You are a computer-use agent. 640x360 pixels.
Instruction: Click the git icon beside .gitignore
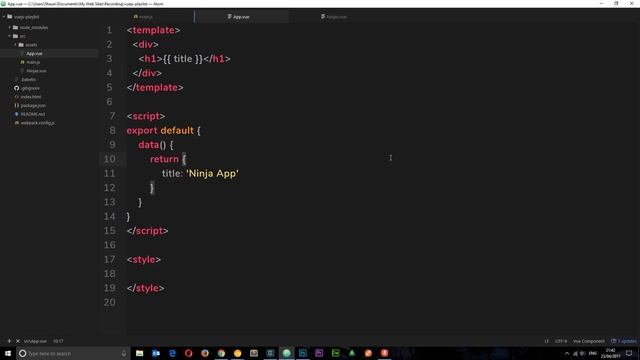[x=16, y=88]
